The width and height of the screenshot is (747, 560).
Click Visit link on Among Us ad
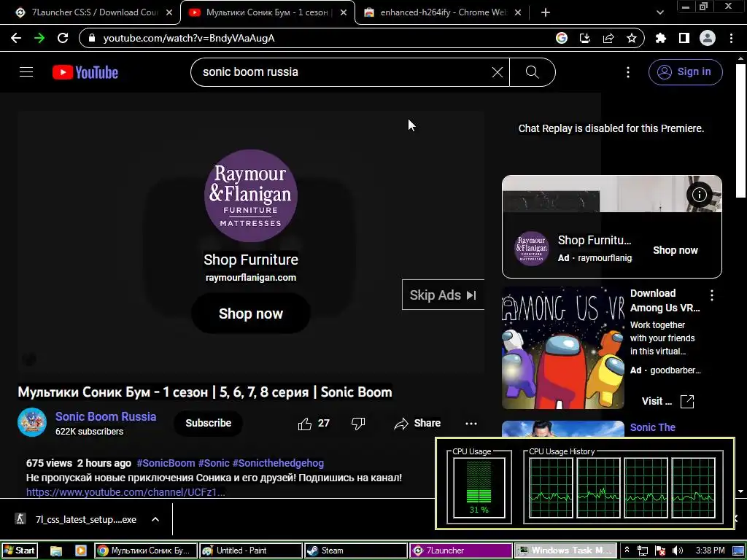pos(667,402)
